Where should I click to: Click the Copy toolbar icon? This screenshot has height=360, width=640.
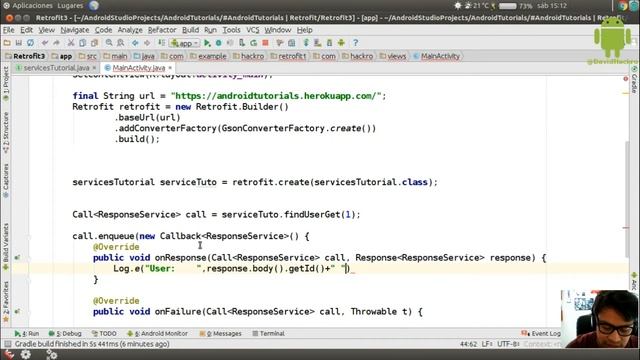point(82,43)
